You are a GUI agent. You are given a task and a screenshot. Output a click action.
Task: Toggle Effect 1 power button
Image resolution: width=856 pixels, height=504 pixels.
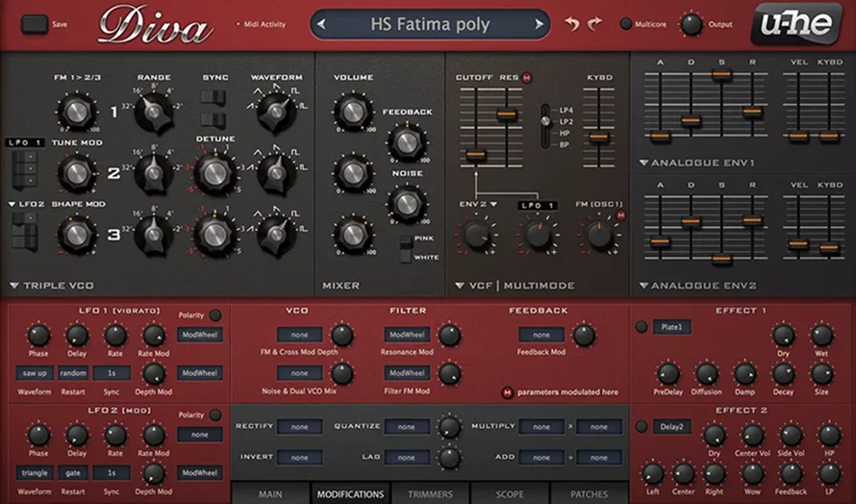[x=641, y=327]
